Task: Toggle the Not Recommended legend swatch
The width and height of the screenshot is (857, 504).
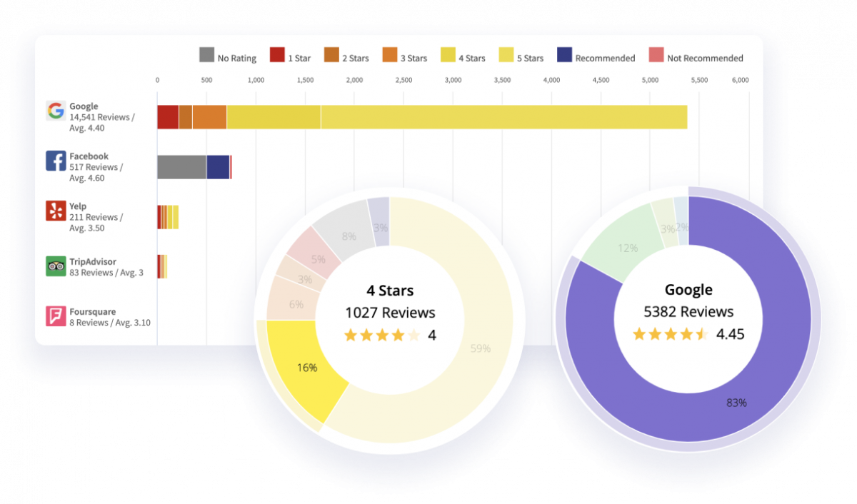Action: pos(656,55)
